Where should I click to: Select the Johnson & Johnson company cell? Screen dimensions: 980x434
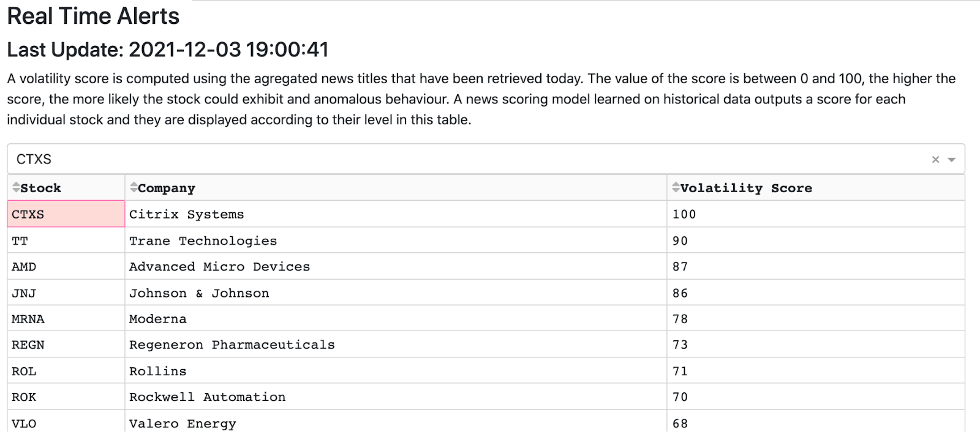pyautogui.click(x=396, y=293)
